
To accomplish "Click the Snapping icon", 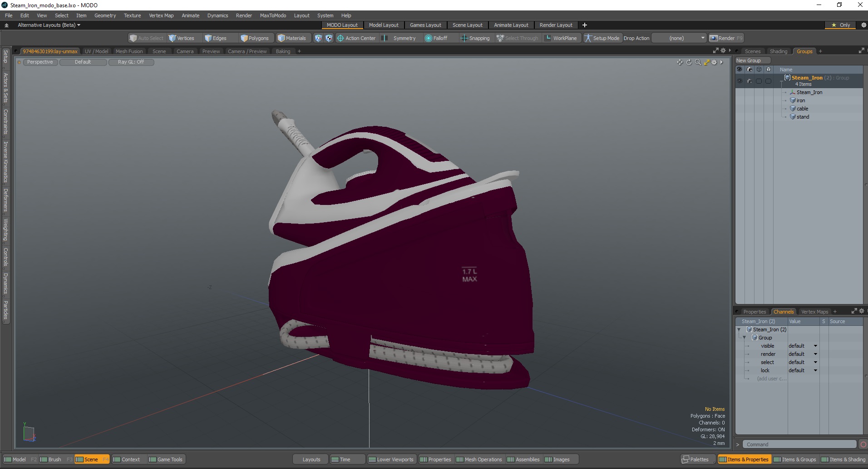I will pos(464,38).
